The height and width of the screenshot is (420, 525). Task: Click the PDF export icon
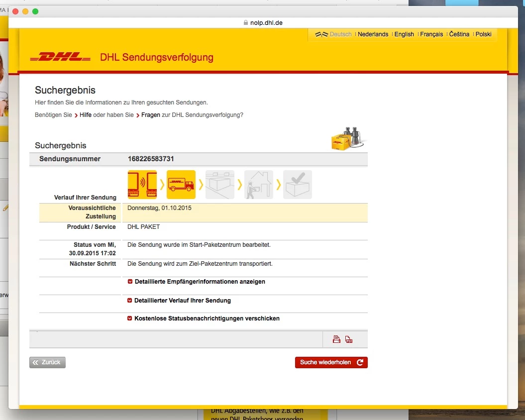pos(349,339)
